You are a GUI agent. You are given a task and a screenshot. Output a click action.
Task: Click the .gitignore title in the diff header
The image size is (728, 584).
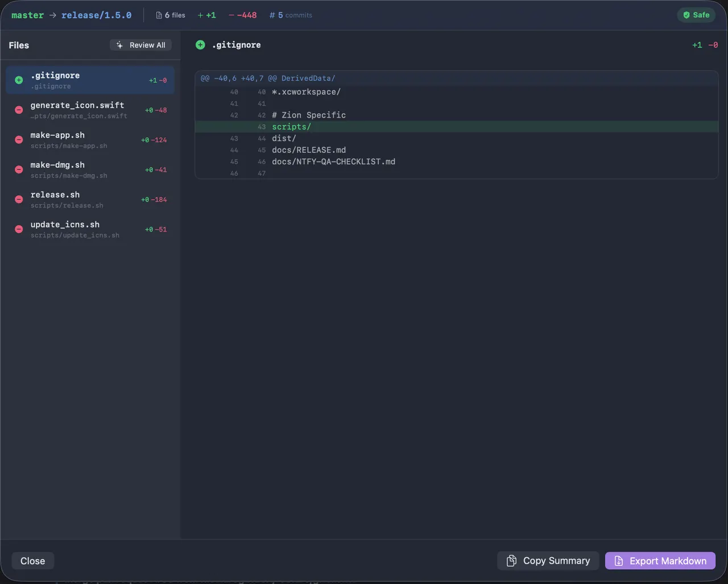point(237,45)
